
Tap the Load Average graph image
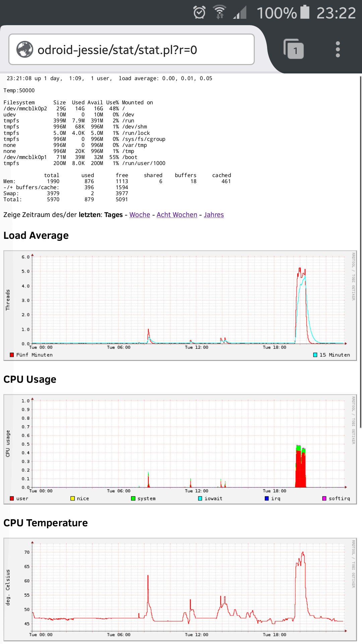tap(180, 306)
